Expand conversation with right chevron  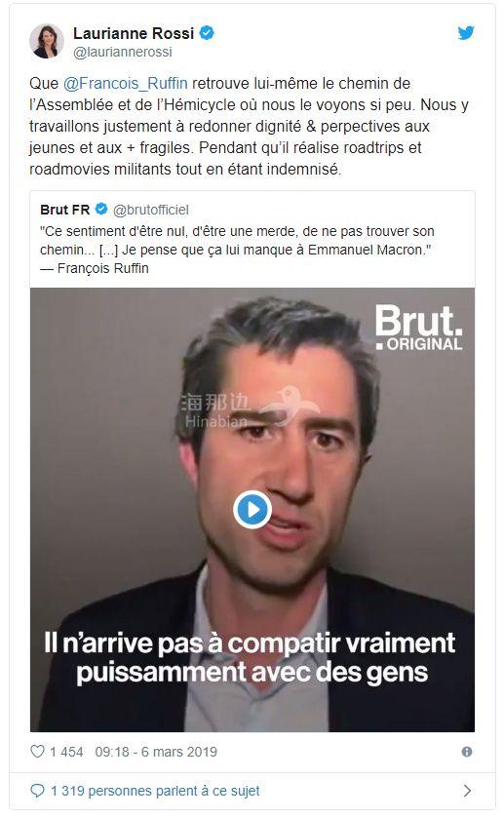click(x=468, y=791)
